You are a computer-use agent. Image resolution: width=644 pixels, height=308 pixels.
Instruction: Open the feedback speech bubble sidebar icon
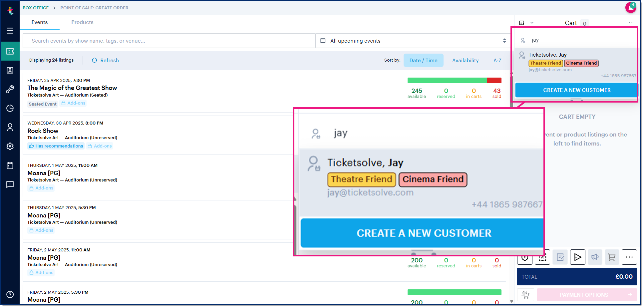click(x=10, y=184)
